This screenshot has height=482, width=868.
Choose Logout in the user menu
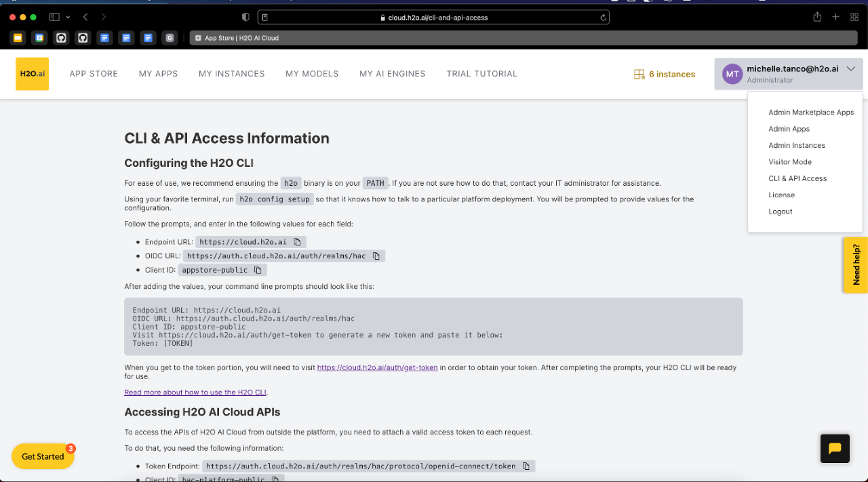(x=780, y=212)
